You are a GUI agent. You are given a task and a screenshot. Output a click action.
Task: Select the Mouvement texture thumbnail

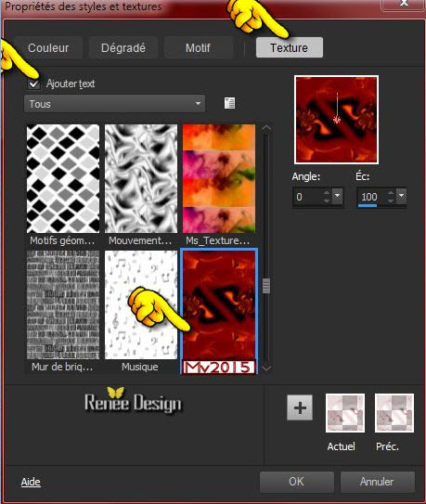pyautogui.click(x=141, y=179)
